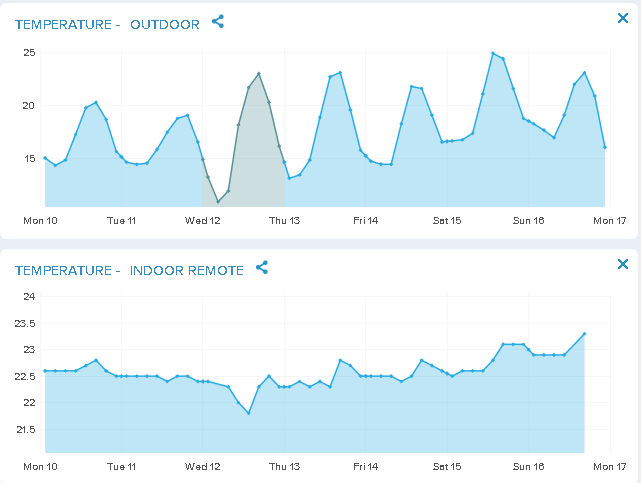
Task: Click the Wed 12 label on outdoor axis
Action: pyautogui.click(x=203, y=220)
